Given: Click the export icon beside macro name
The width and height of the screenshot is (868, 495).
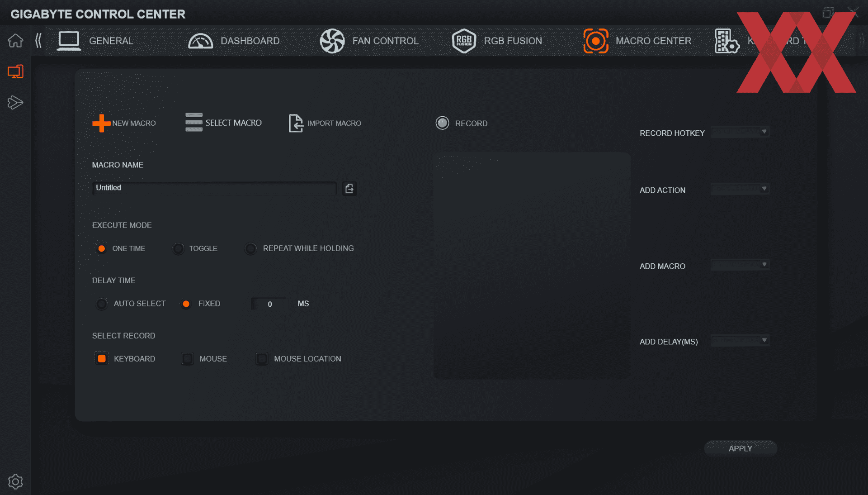Looking at the screenshot, I should 349,188.
